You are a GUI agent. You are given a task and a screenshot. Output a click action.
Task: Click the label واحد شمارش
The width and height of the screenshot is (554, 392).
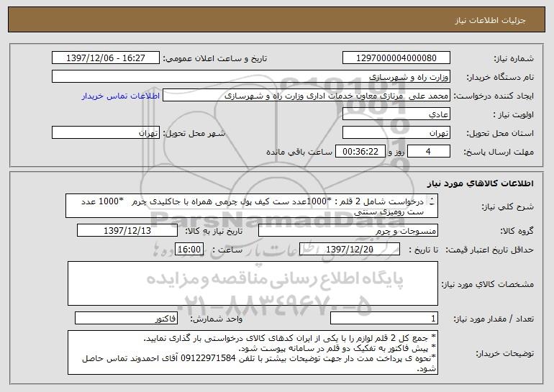217,319
